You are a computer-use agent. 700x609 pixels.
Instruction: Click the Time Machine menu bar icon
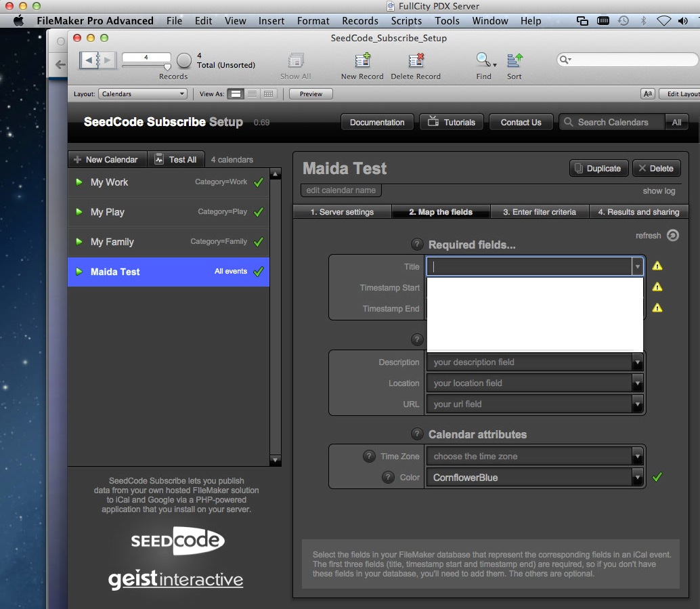[x=624, y=20]
